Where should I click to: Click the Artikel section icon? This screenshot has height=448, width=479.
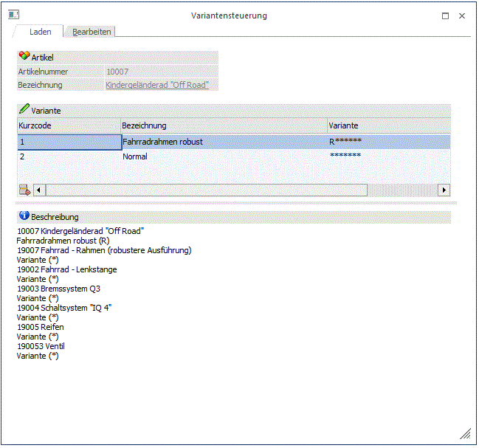point(24,57)
